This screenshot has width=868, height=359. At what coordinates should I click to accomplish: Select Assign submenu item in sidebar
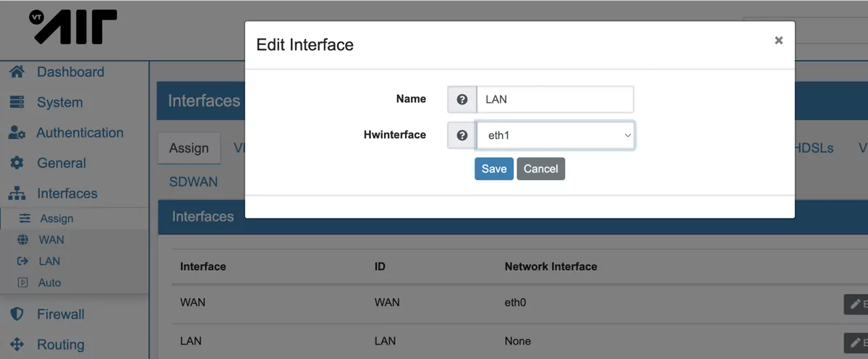pyautogui.click(x=56, y=218)
